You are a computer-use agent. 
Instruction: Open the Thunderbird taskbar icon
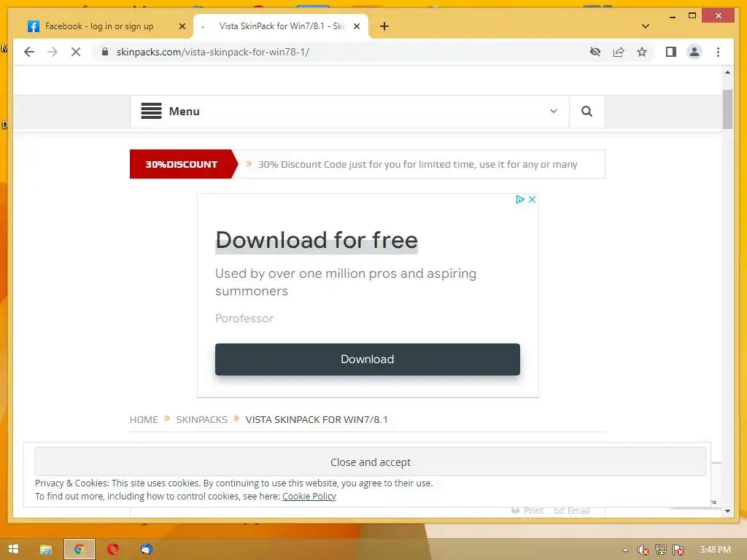click(x=146, y=549)
